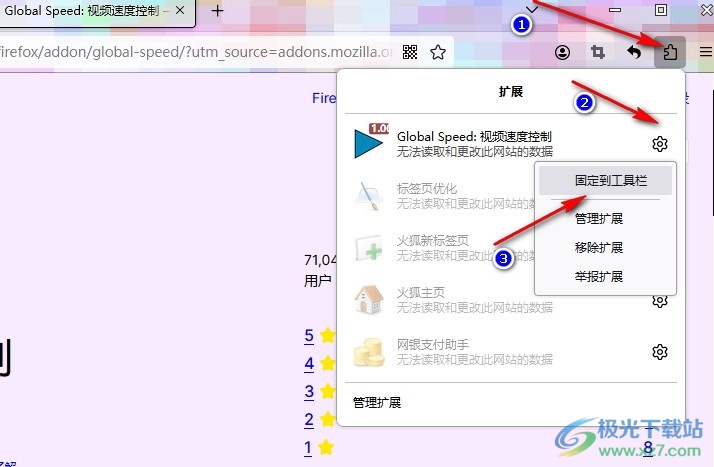
Task: Click the 标签页优化 extension icon
Action: point(369,196)
